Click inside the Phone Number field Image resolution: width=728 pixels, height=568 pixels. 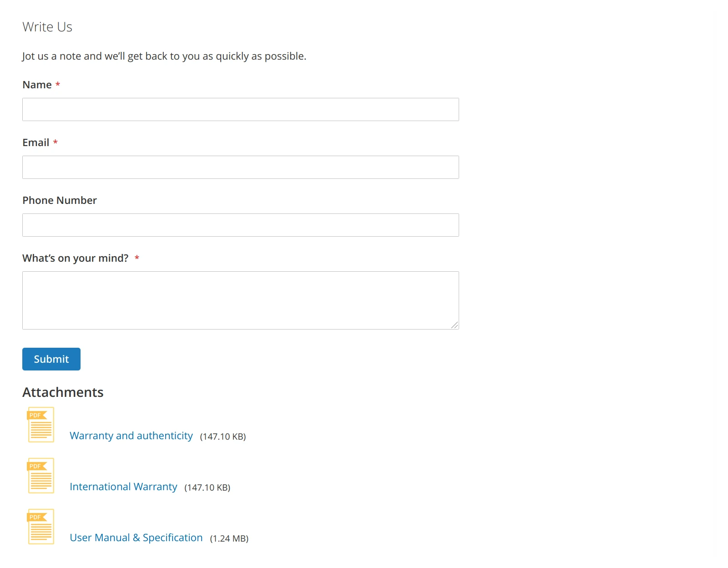(240, 225)
